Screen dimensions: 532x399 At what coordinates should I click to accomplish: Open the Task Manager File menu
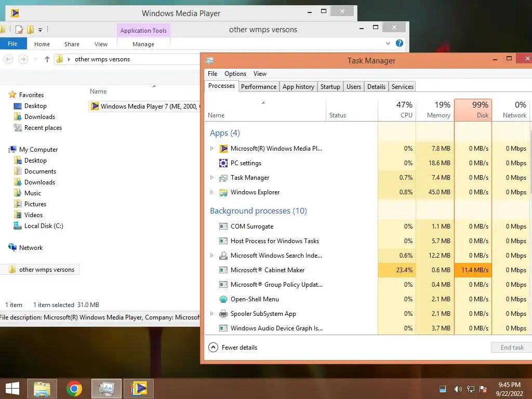[212, 74]
